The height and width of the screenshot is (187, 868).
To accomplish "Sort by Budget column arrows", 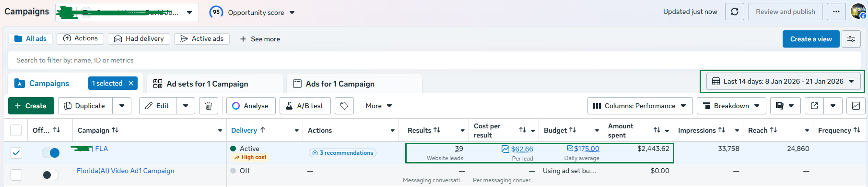I will pos(573,130).
